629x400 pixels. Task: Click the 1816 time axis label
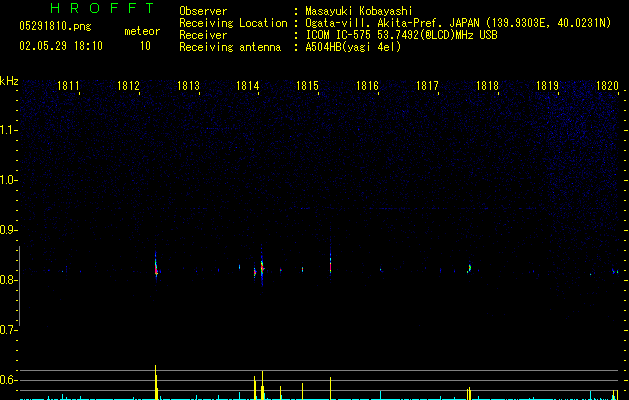coord(367,86)
